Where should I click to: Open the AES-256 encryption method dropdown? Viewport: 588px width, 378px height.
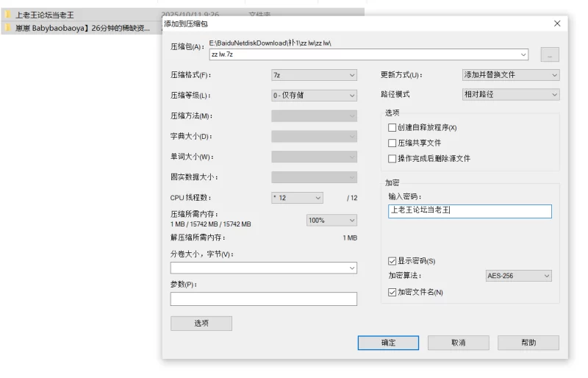coord(518,276)
